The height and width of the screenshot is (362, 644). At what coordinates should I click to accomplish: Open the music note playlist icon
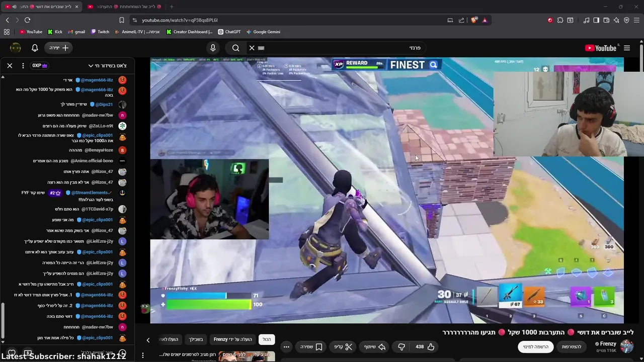click(x=586, y=20)
